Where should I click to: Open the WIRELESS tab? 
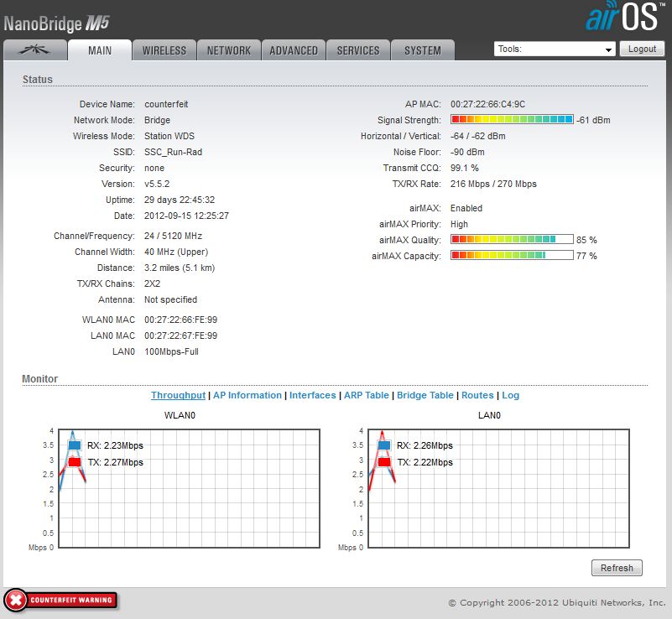click(x=164, y=50)
